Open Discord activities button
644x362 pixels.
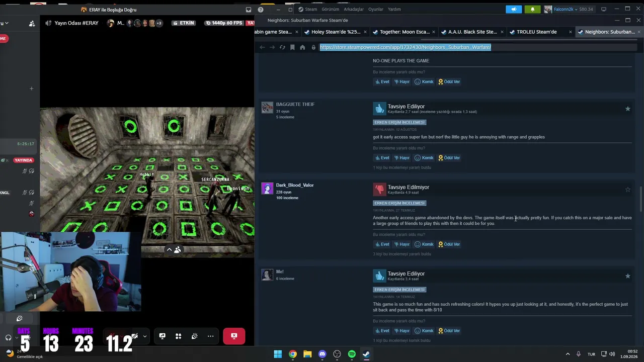click(x=178, y=336)
